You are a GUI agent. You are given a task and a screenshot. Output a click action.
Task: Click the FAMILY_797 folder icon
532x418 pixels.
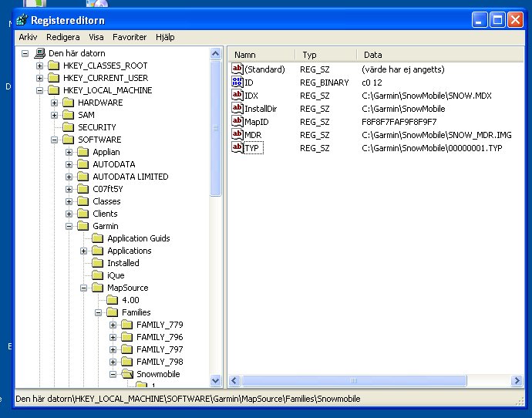pos(127,349)
